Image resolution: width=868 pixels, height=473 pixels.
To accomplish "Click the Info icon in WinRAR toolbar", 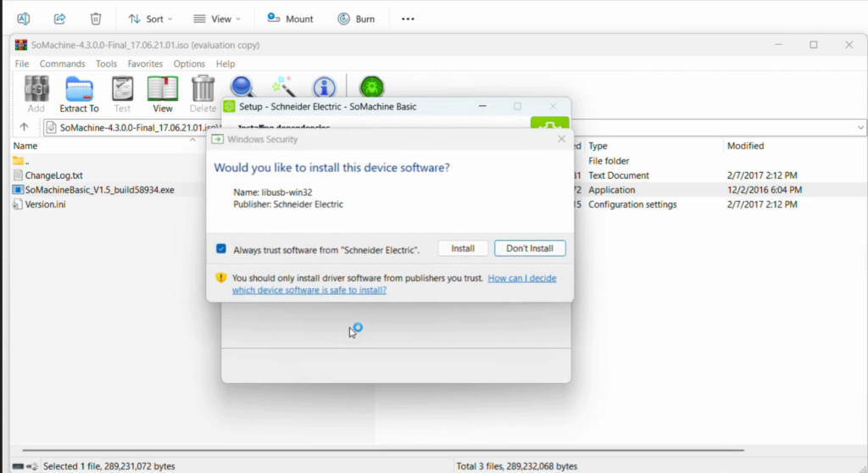I will click(x=324, y=86).
